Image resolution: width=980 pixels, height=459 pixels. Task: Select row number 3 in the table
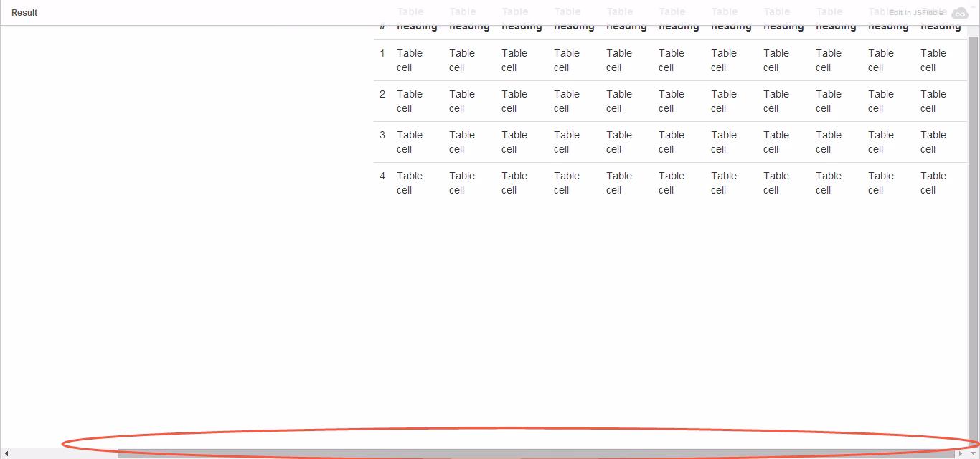pos(382,135)
